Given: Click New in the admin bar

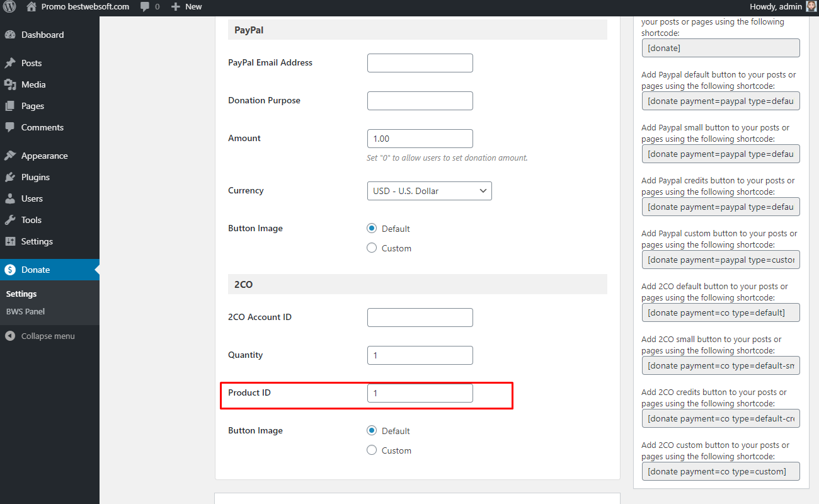Looking at the screenshot, I should pyautogui.click(x=193, y=6).
